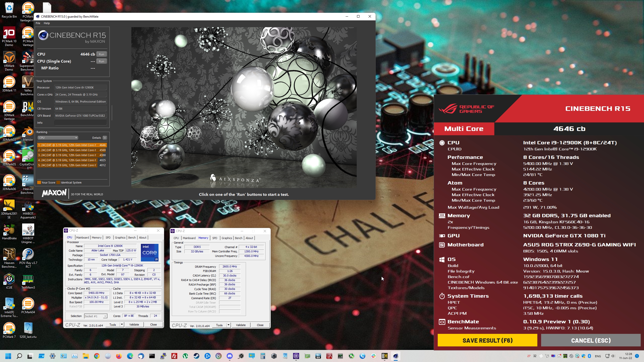Open iCUE desktop icon
Viewport: 644px width, 362px height.
point(9,281)
